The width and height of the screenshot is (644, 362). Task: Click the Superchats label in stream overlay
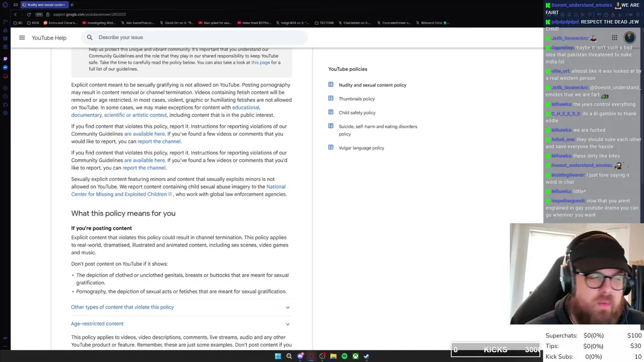click(561, 335)
